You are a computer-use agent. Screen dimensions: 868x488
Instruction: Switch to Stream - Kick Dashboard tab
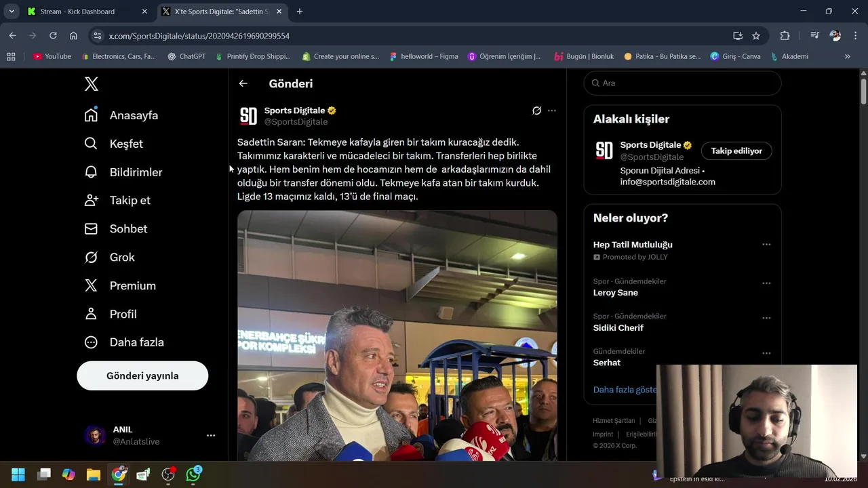87,12
